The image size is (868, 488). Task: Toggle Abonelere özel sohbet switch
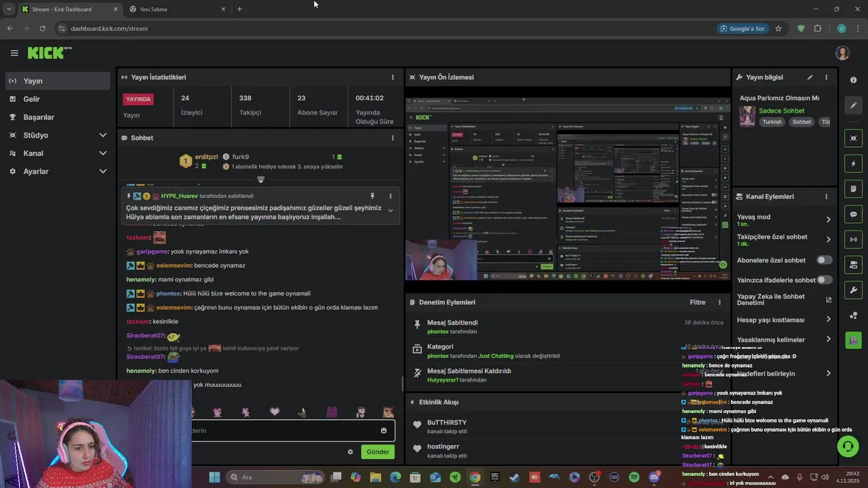click(824, 260)
